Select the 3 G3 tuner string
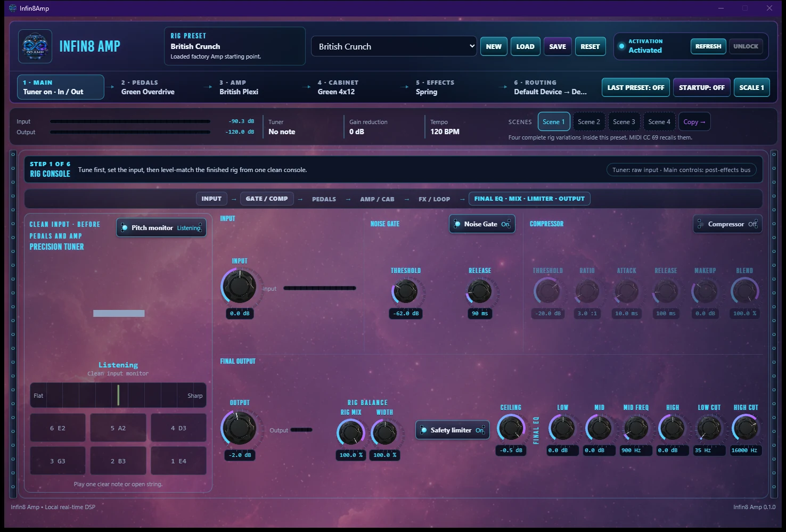786x532 pixels. click(x=58, y=461)
